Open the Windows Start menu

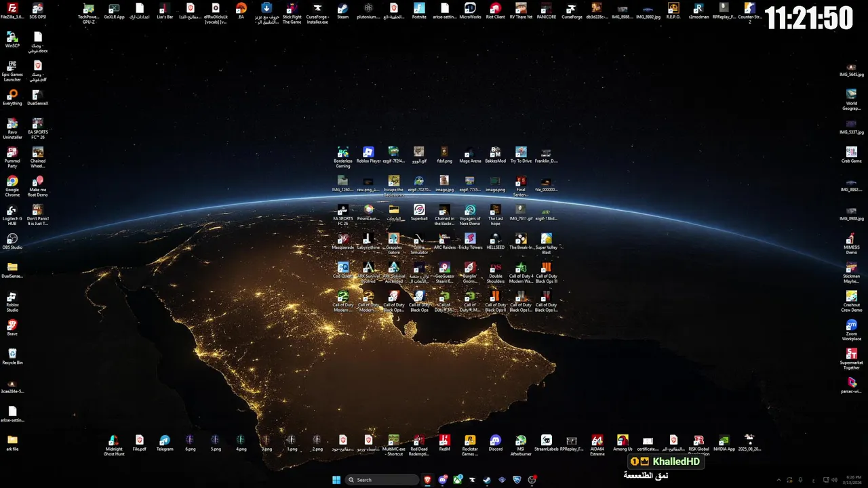tap(336, 480)
